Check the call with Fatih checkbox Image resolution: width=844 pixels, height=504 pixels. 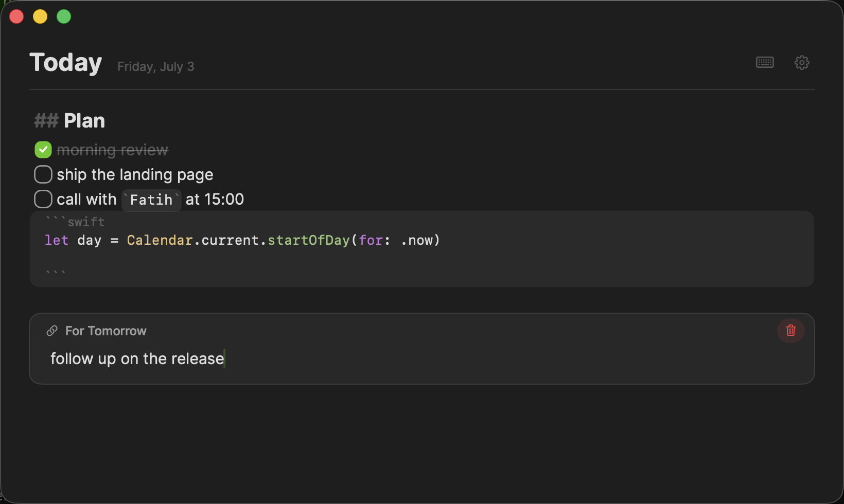tap(43, 199)
